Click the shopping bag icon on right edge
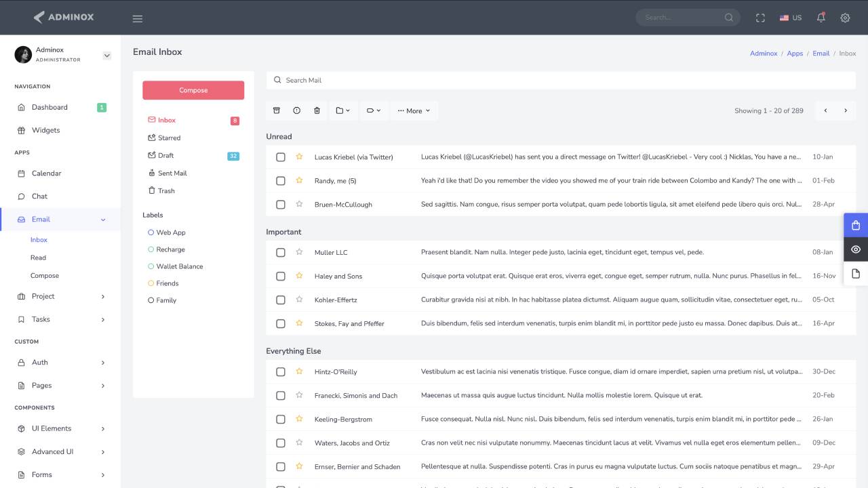The width and height of the screenshot is (868, 488). point(856,226)
